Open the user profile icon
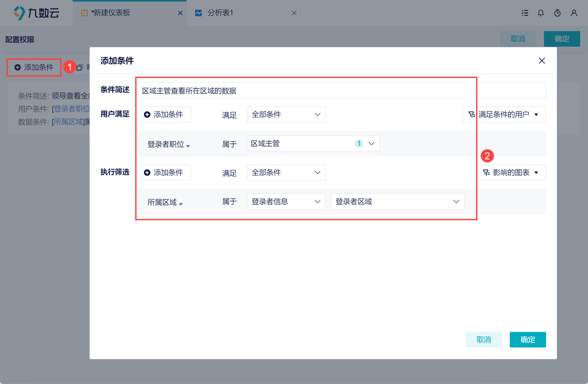588x384 pixels. coord(574,13)
